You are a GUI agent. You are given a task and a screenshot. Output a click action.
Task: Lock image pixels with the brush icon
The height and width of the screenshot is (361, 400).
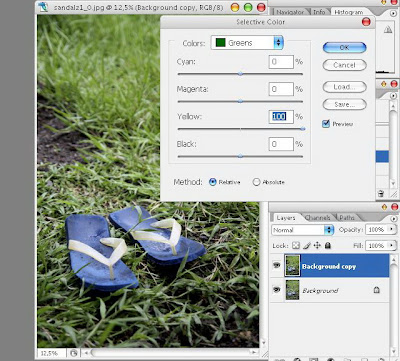click(x=307, y=246)
